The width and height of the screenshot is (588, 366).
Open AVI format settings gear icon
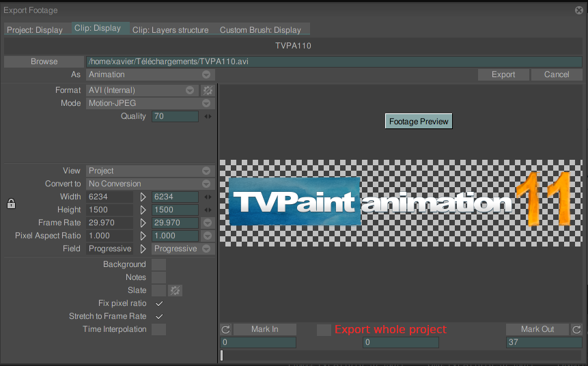point(208,90)
